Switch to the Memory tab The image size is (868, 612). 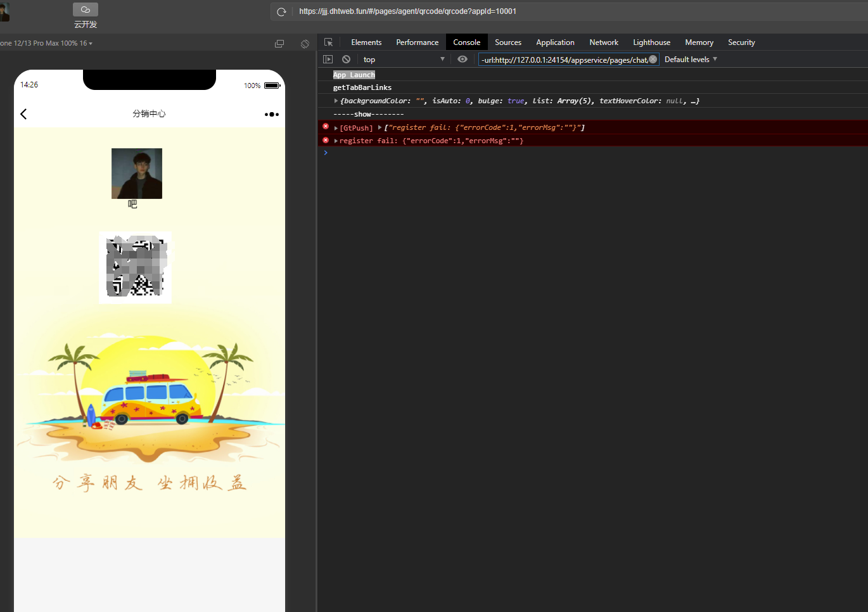click(699, 42)
